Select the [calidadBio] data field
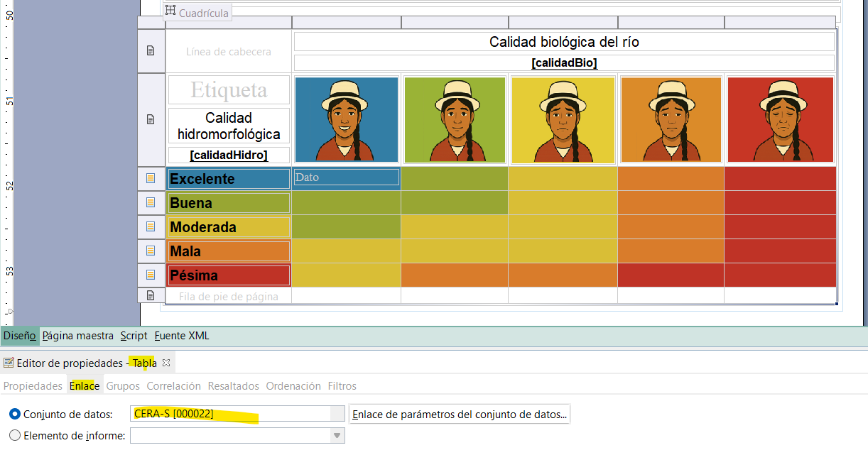This screenshot has width=868, height=455. click(564, 63)
